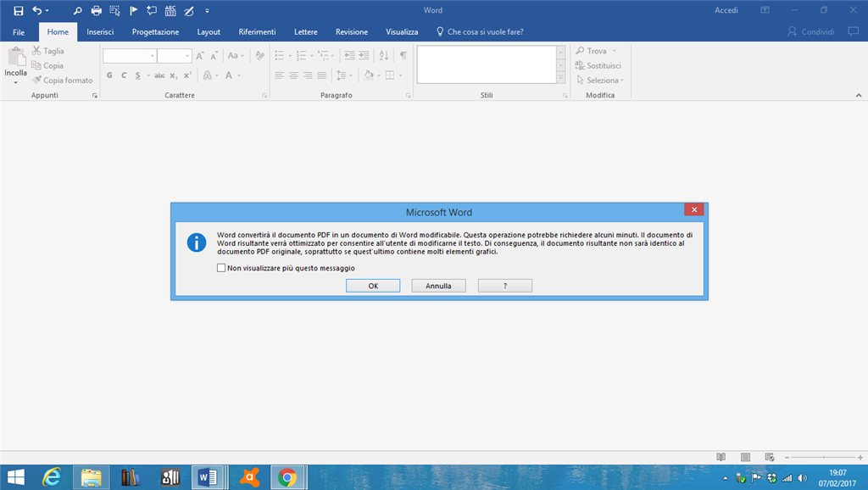Screen dimensions: 868x490
Task: Click the flag icon in quick access toolbar
Action: (133, 10)
